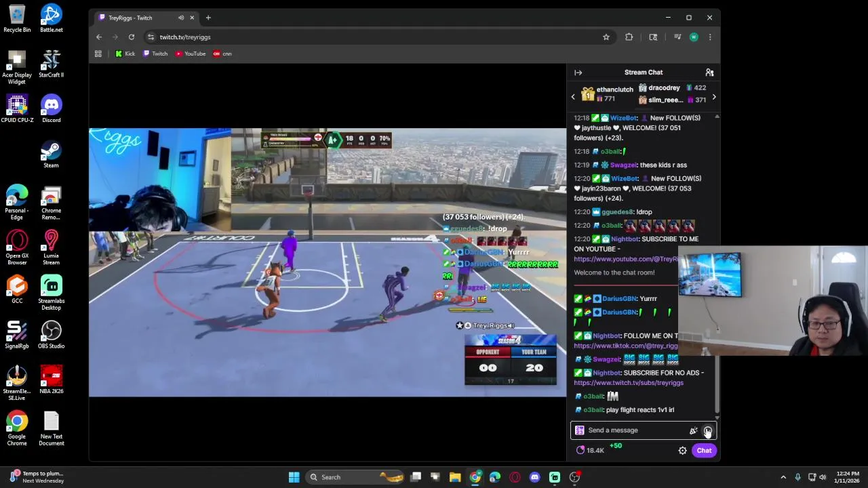Open the Chrome three-dot menu
Viewport: 868px width, 488px height.
click(x=710, y=37)
